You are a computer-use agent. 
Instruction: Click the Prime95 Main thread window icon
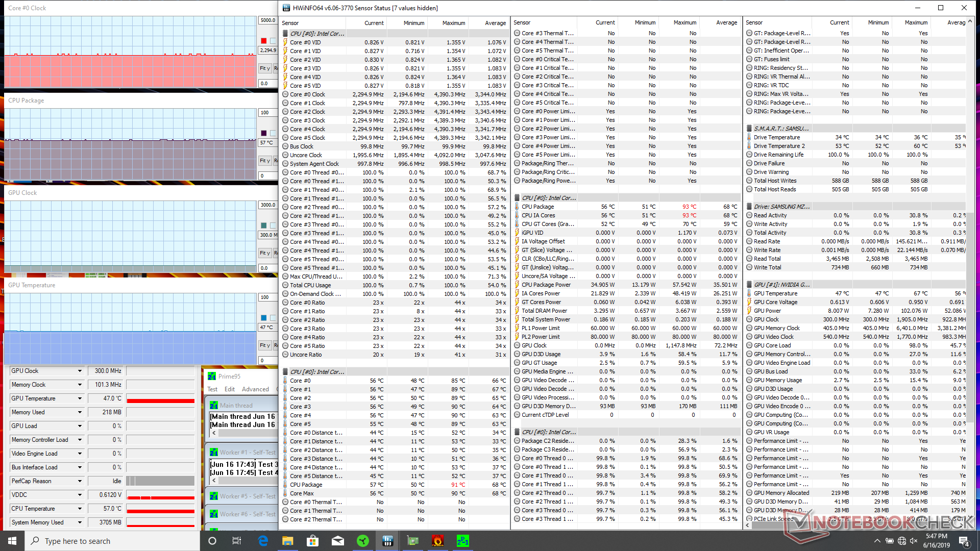point(214,406)
